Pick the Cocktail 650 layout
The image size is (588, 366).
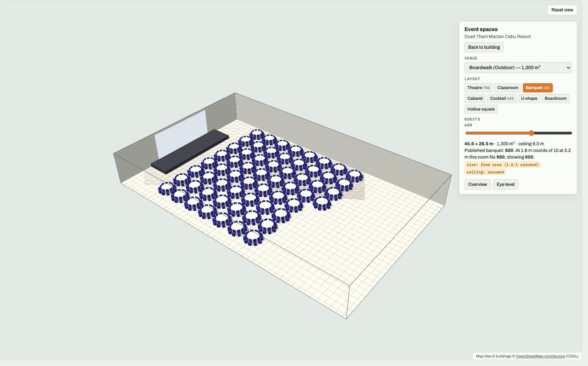click(502, 98)
